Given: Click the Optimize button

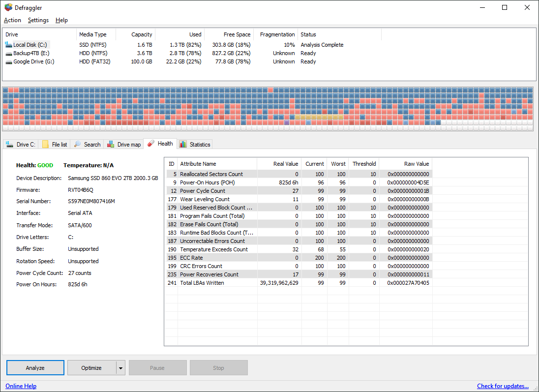Looking at the screenshot, I should [91, 368].
